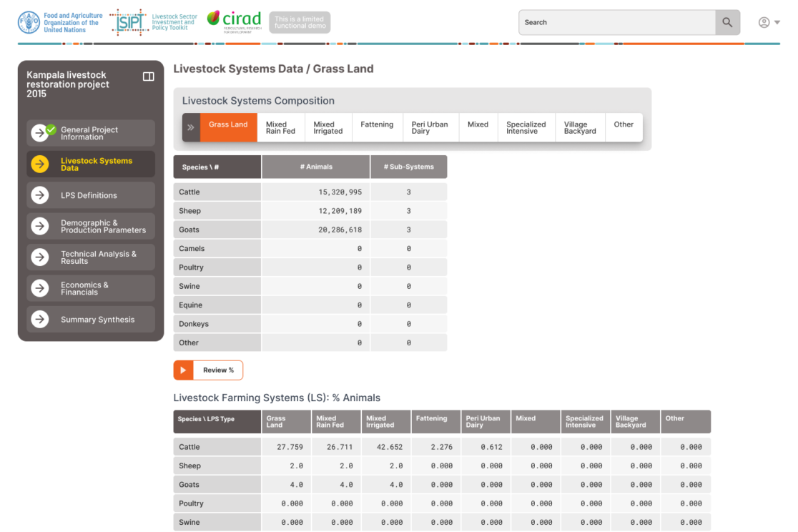
Task: Click the Cattle row in species table
Action: [217, 192]
